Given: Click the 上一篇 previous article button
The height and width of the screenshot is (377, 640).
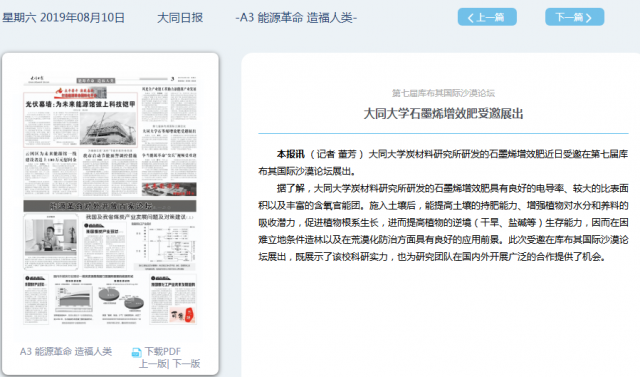Looking at the screenshot, I should point(487,17).
